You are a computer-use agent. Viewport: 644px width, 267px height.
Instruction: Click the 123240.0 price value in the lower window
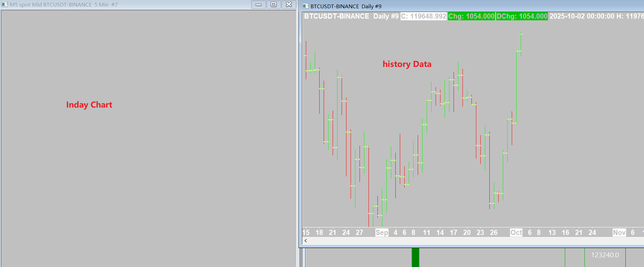605,255
